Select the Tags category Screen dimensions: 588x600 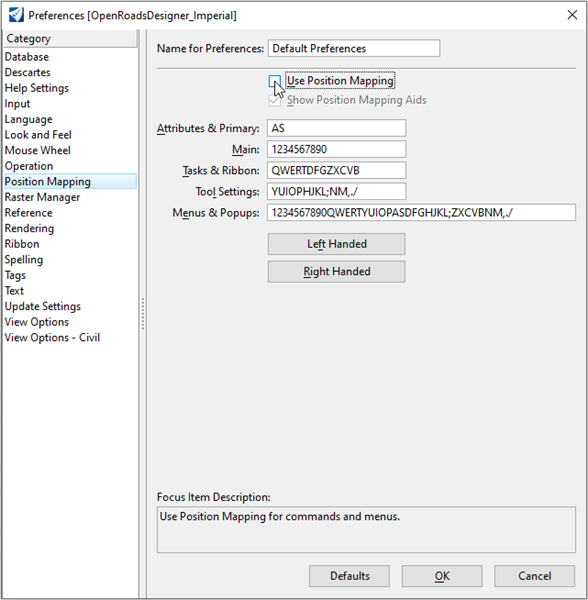coord(15,275)
